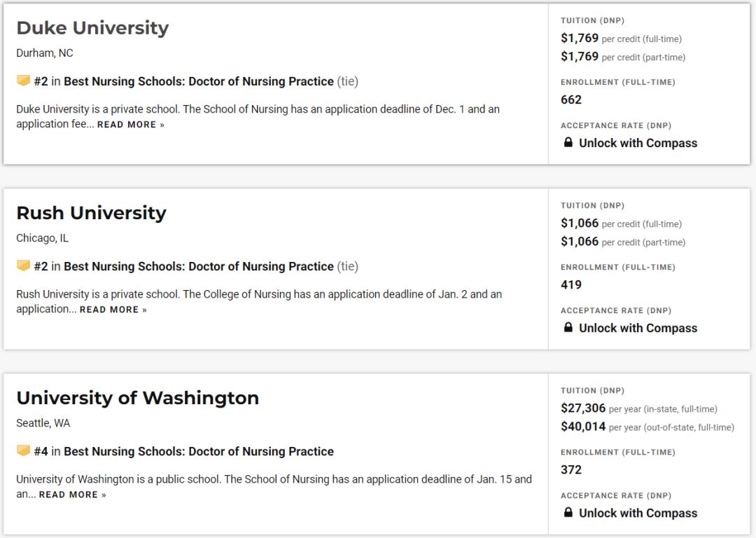
Task: Click the lock icon in Rush's card
Action: click(568, 327)
